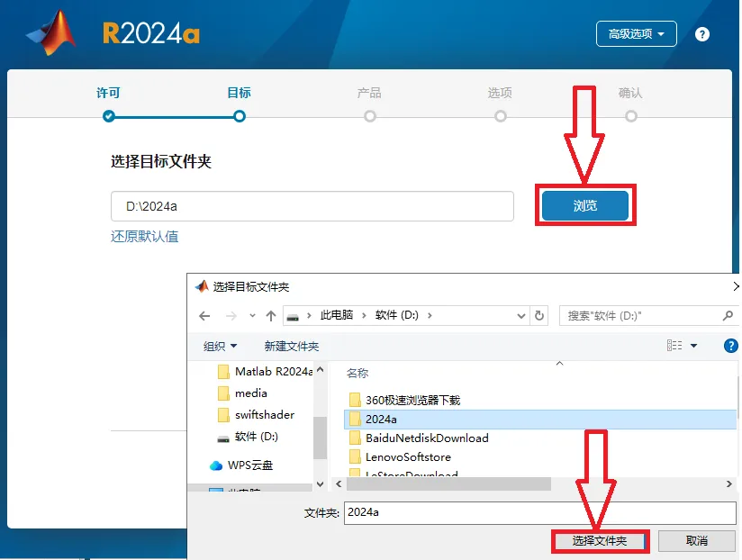Sort by the 名称 column header
The height and width of the screenshot is (560, 742).
357,373
